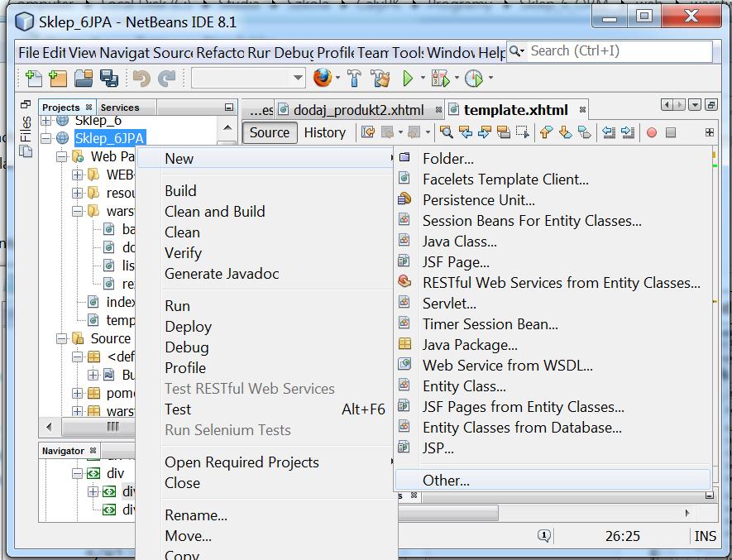Toggle INS insert mode in status bar
This screenshot has height=560, width=732.
click(705, 536)
